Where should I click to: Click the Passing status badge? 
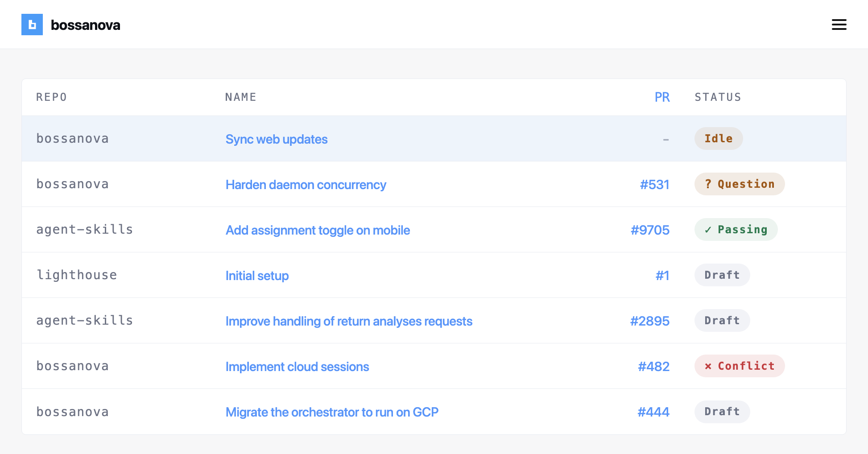[x=736, y=230]
